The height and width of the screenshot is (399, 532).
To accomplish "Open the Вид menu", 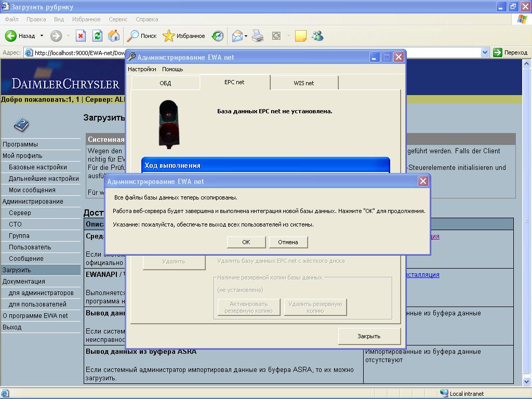I will (59, 19).
